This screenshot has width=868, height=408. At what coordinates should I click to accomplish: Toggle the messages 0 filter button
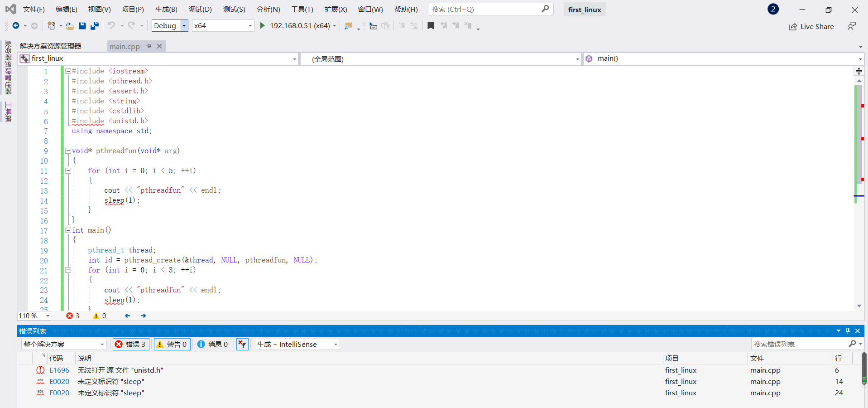(213, 345)
